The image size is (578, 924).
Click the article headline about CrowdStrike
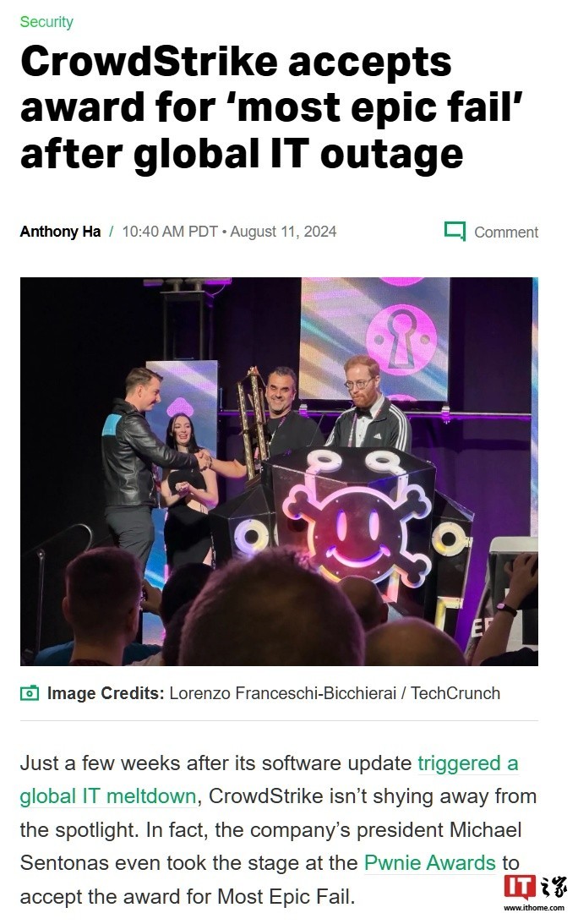[272, 107]
